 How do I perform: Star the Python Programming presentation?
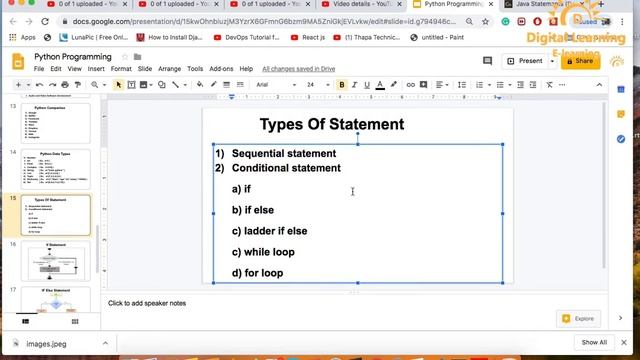click(125, 57)
